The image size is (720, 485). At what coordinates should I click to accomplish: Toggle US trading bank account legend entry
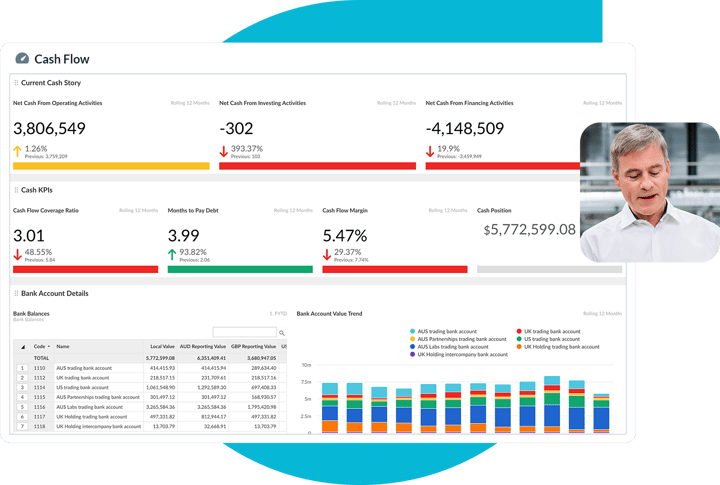[548, 339]
